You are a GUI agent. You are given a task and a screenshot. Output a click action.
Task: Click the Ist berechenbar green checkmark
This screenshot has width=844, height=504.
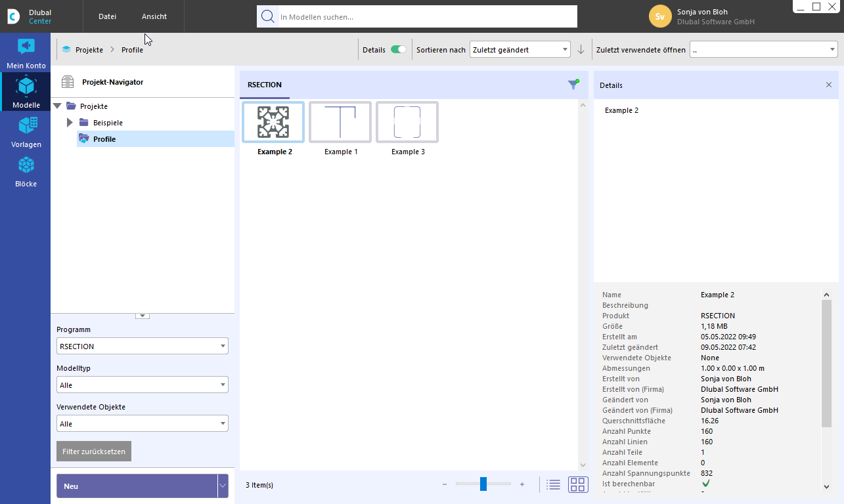(x=706, y=483)
